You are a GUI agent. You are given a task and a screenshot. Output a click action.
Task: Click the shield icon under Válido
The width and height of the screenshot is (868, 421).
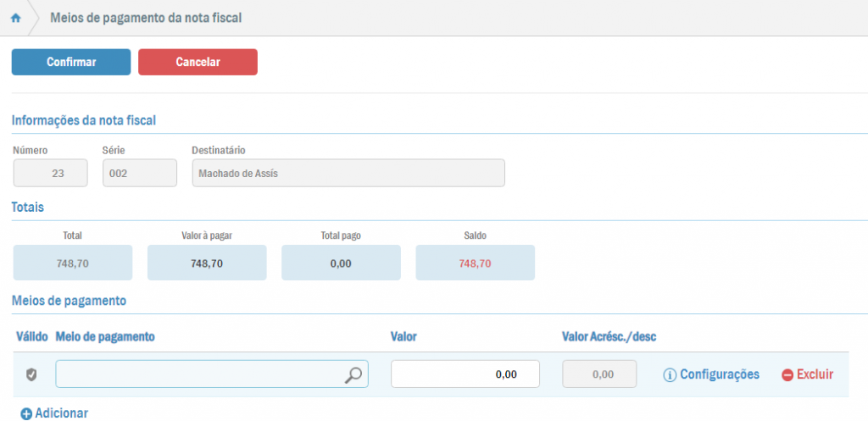31,374
